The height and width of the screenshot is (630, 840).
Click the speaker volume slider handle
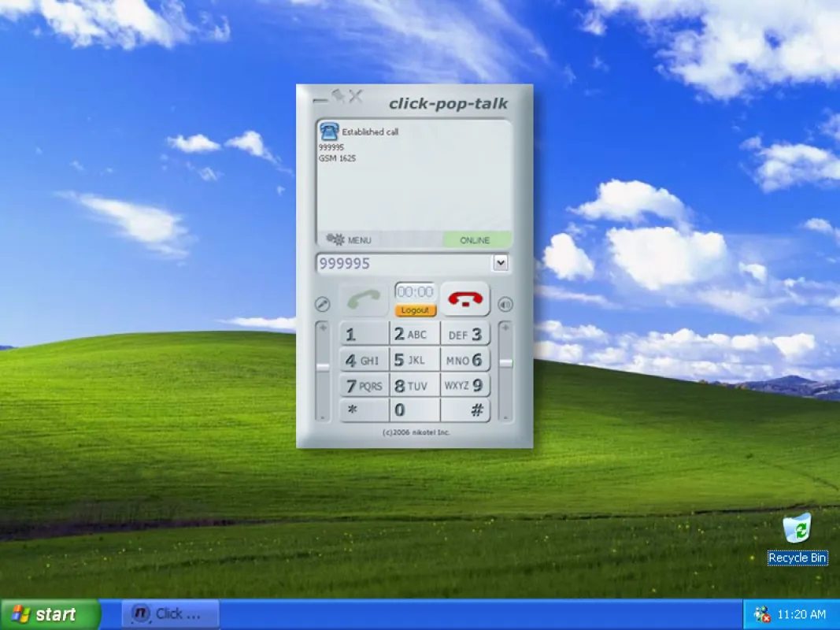[505, 363]
